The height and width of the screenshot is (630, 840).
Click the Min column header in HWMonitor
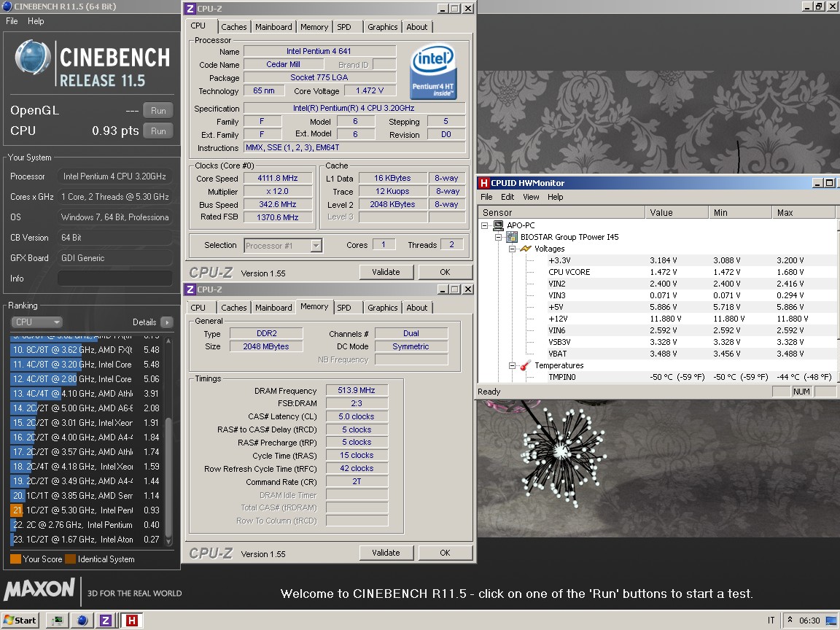pos(740,213)
